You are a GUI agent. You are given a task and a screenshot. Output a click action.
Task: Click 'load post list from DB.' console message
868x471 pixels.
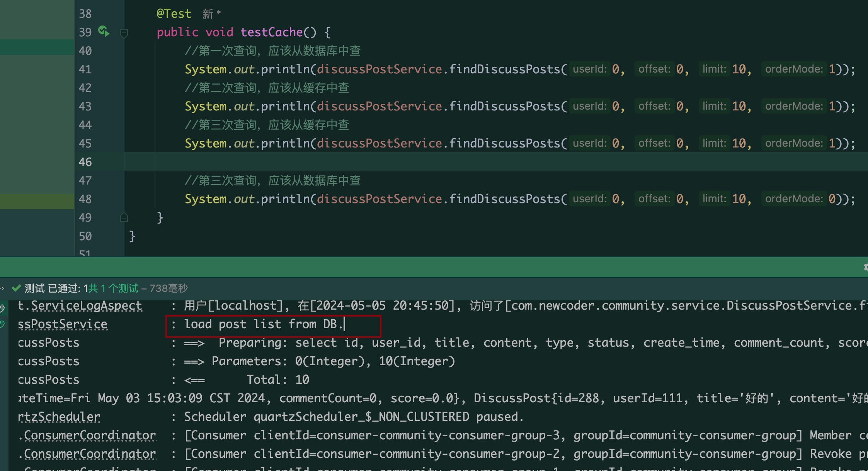pyautogui.click(x=264, y=324)
